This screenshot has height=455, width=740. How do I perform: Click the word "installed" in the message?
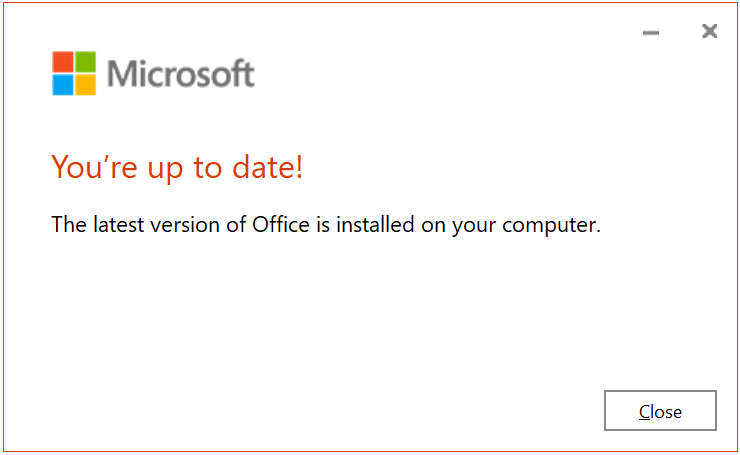point(374,224)
